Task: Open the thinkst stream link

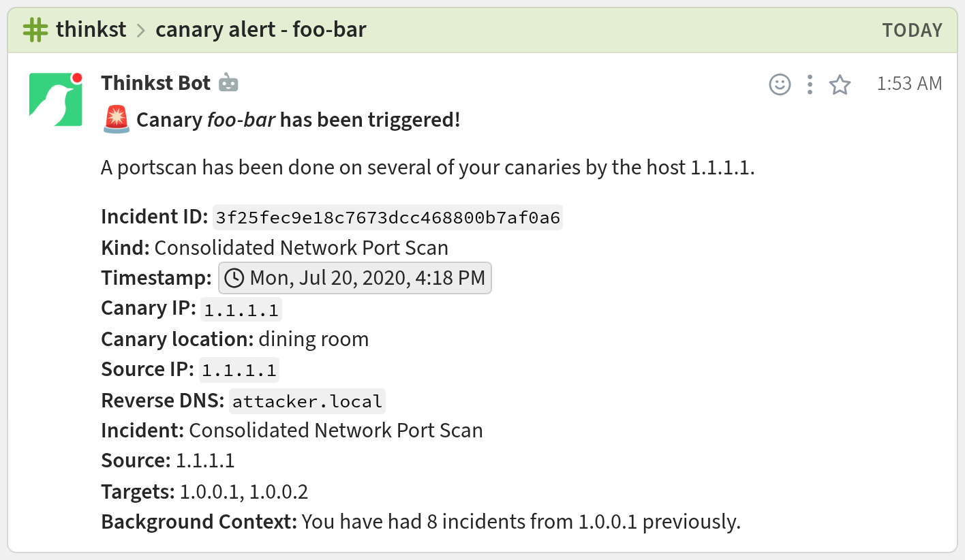Action: pos(91,30)
